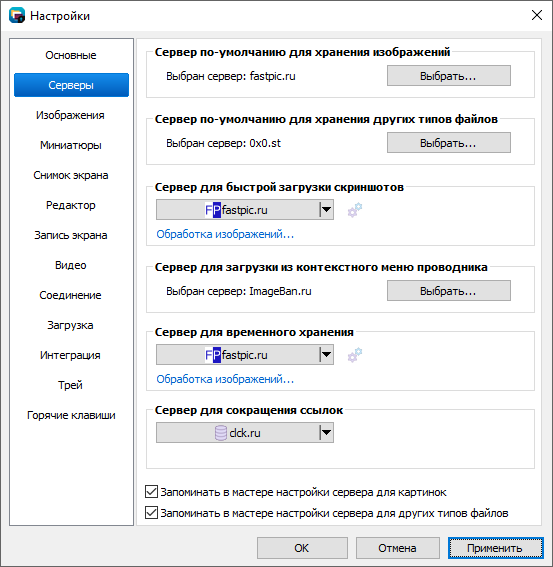Open settings gear beside temporary storage server
The width and height of the screenshot is (553, 567).
pos(355,355)
